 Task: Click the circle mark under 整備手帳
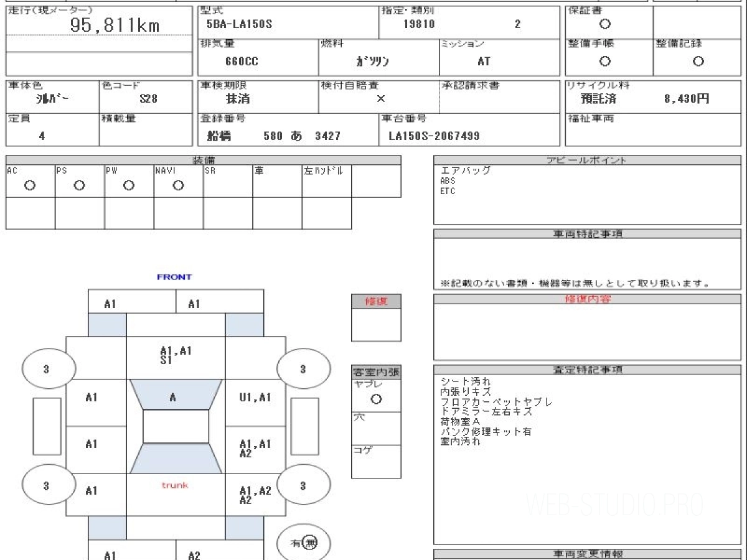pyautogui.click(x=604, y=61)
